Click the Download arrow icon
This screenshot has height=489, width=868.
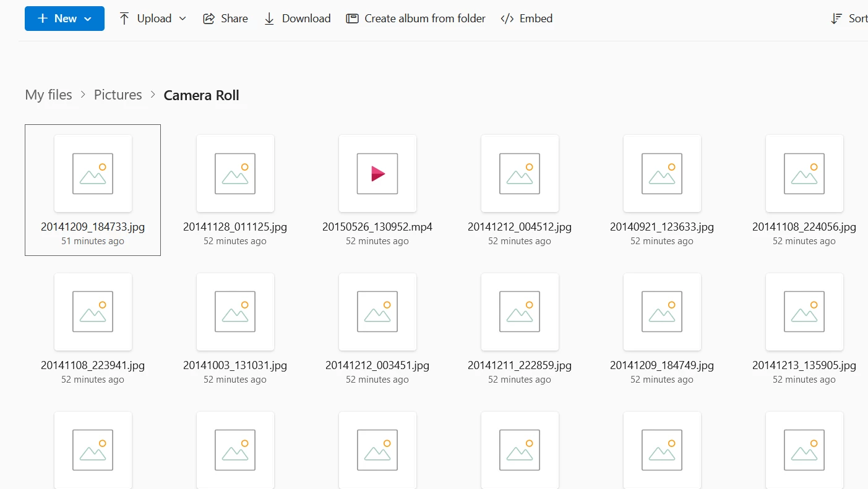pos(269,19)
